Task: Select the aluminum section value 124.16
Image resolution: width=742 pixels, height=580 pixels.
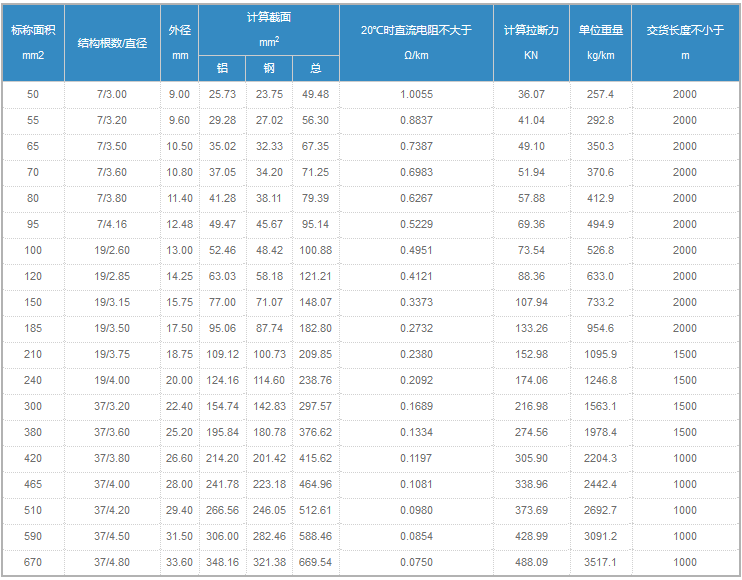Action: coord(222,381)
